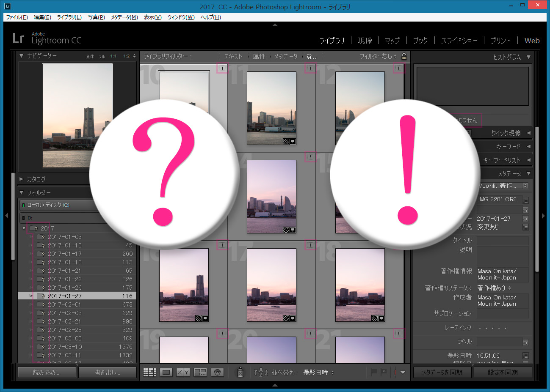Toggle the reject flag in the toolbar
The width and height of the screenshot is (550, 392).
point(384,372)
